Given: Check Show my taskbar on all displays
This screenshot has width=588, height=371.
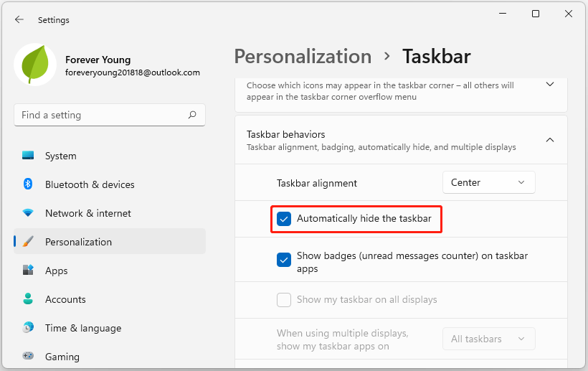Looking at the screenshot, I should 284,300.
